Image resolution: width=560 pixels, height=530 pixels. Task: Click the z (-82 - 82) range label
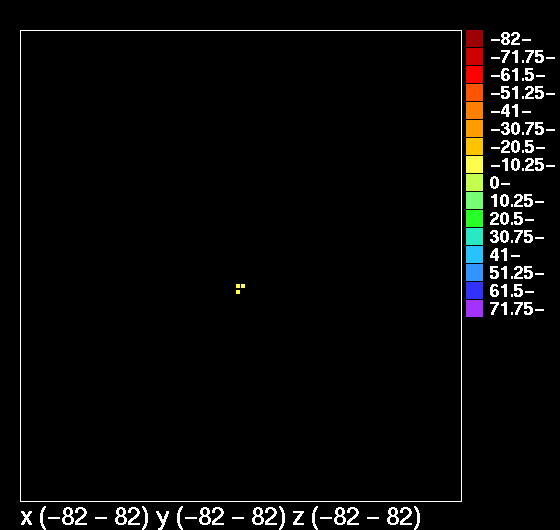356,517
